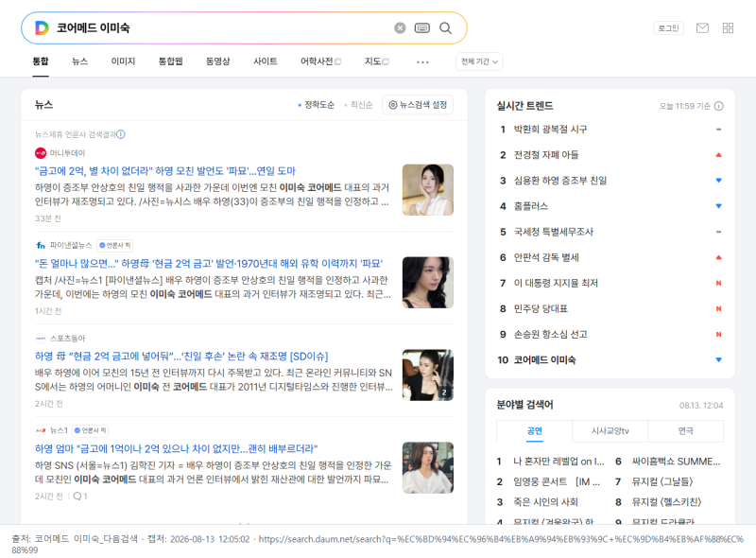Click the 머니투데이 publisher logo
The image size is (756, 558).
point(41,153)
